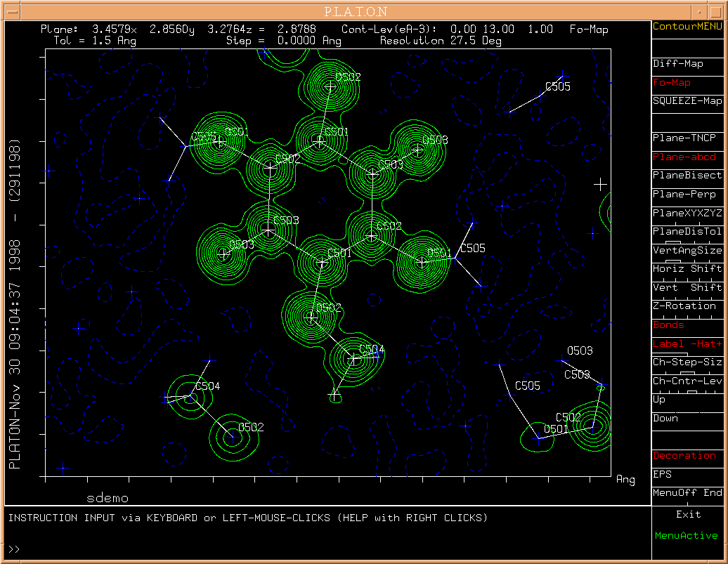Click the PlaneBisect option
728x564 pixels.
click(687, 176)
